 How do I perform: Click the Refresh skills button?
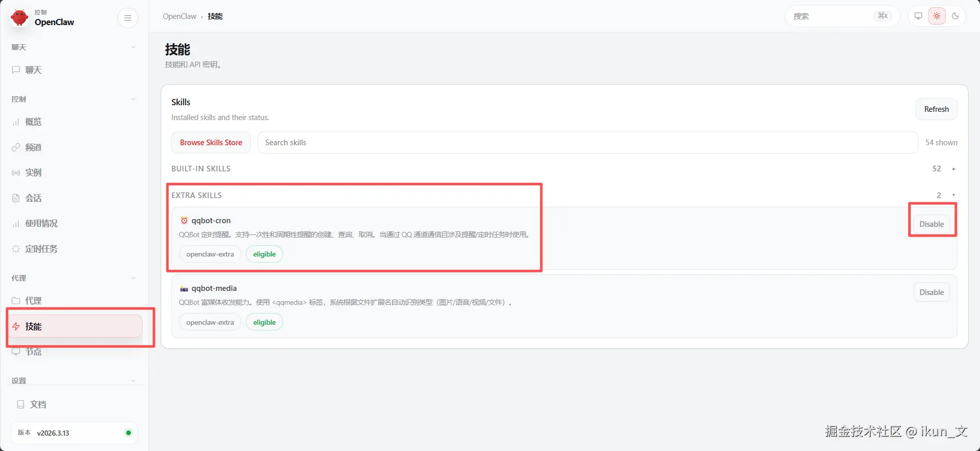pyautogui.click(x=936, y=109)
